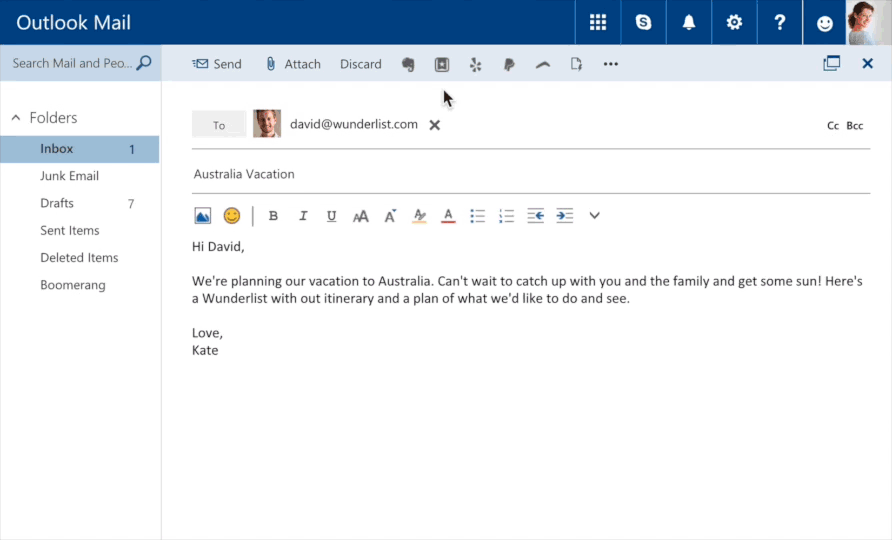Click the Skype icon in header
Viewport: 892px width, 540px height.
coord(643,22)
